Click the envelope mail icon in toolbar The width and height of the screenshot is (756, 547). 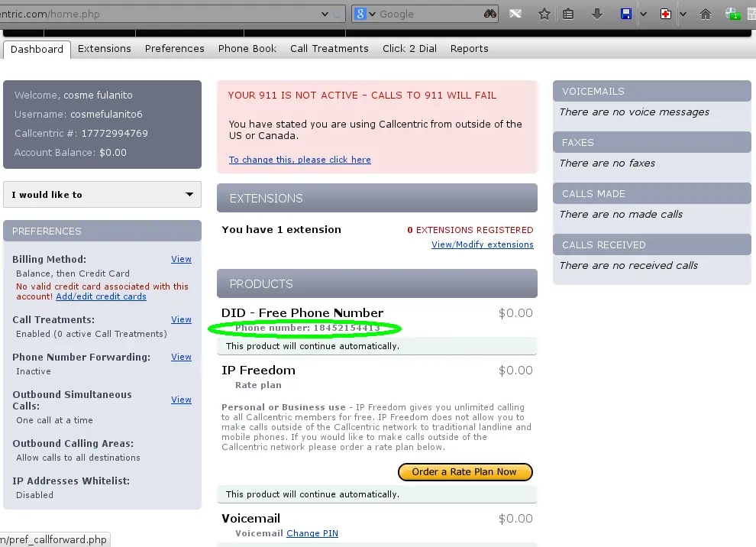[515, 14]
